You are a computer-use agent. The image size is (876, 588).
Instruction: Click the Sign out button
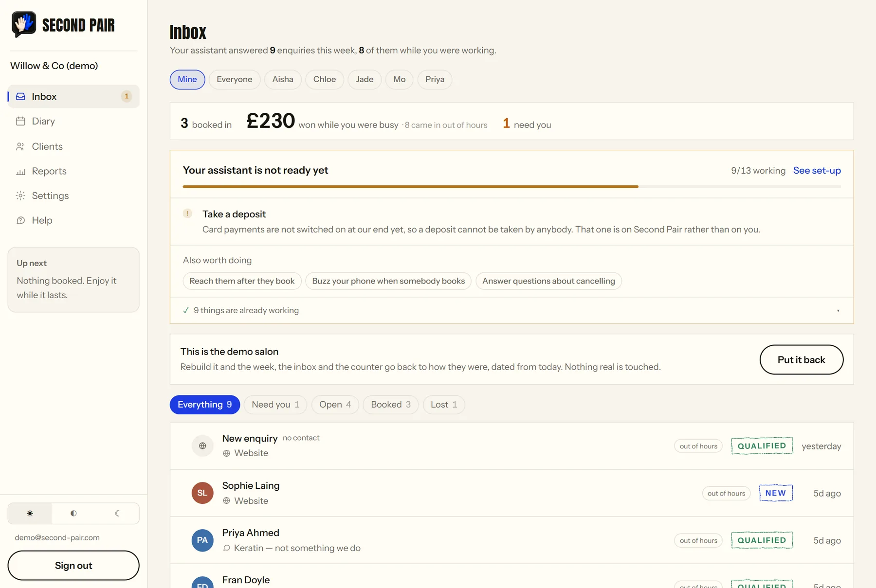(x=73, y=565)
